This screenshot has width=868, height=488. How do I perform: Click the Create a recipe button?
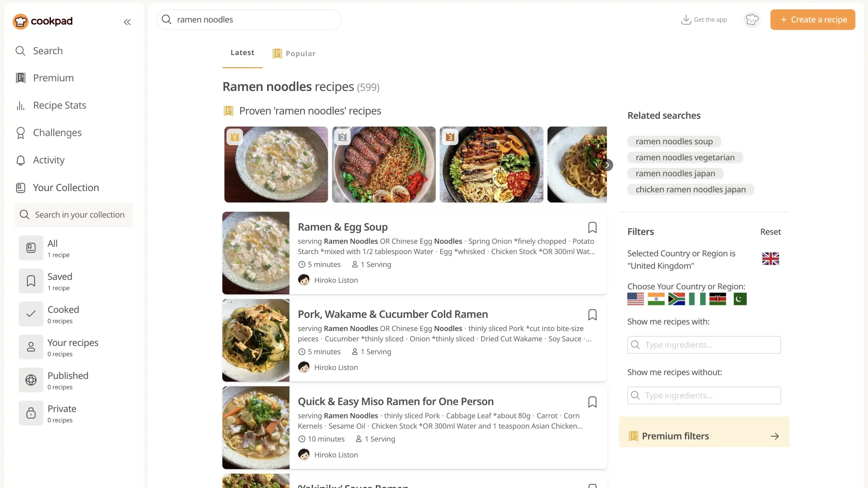(813, 20)
